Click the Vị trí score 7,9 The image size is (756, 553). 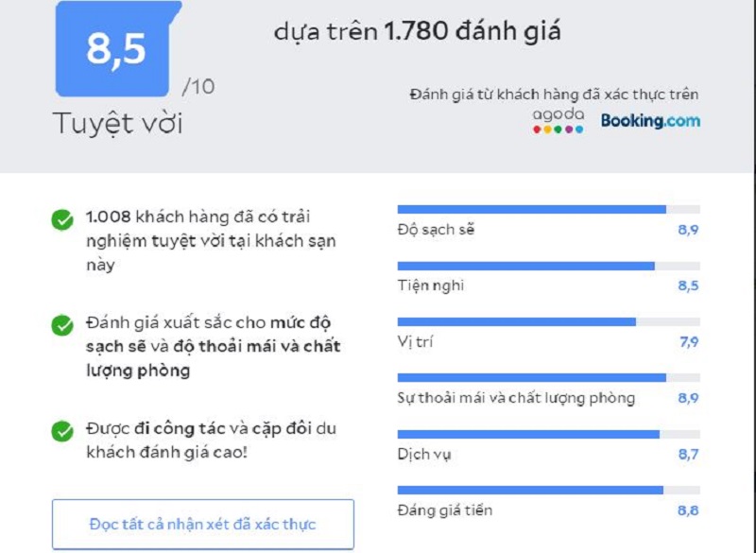689,342
